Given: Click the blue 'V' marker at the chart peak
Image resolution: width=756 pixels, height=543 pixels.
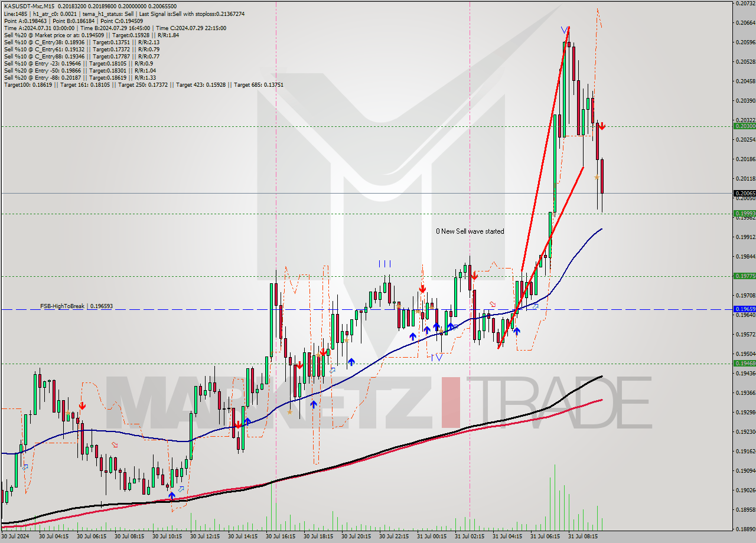Looking at the screenshot, I should (565, 30).
